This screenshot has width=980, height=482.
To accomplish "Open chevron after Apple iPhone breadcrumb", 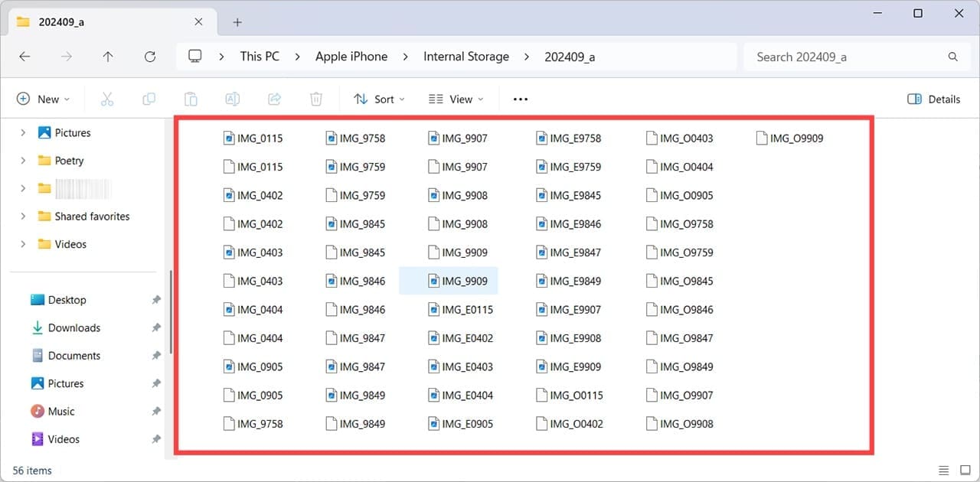I will [x=405, y=57].
